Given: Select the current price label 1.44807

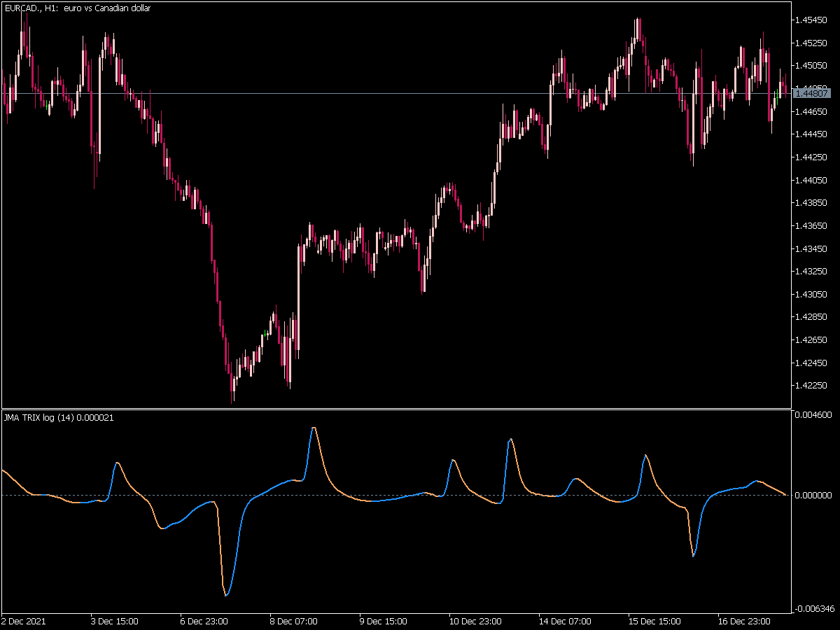Looking at the screenshot, I should tap(813, 93).
